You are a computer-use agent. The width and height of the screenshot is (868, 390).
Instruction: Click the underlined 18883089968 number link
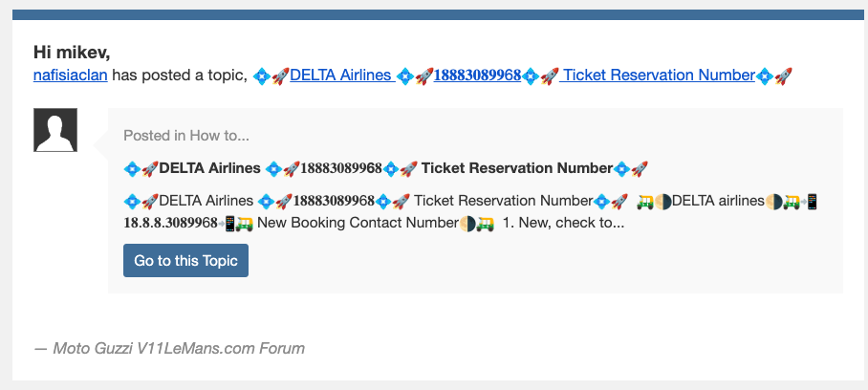pos(477,76)
